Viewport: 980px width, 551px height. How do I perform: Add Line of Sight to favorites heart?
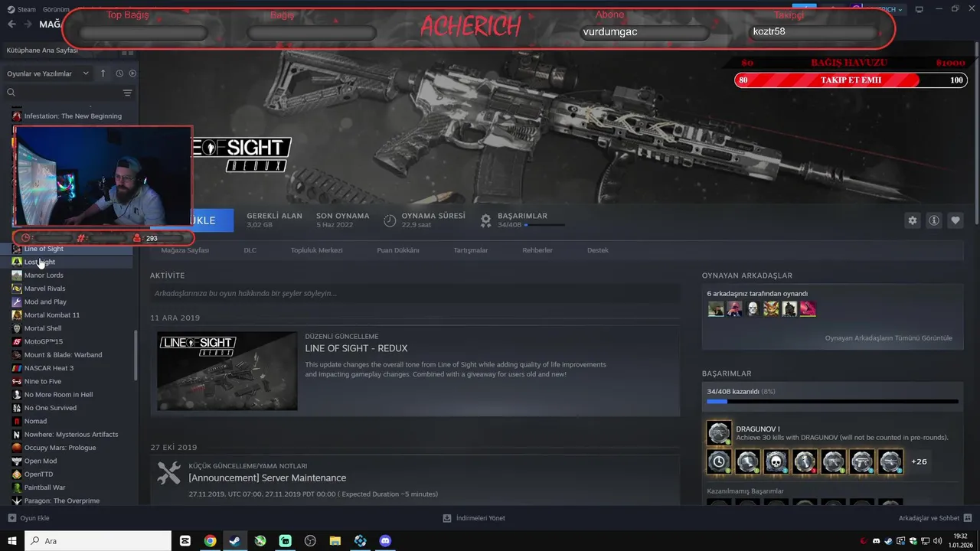(955, 220)
